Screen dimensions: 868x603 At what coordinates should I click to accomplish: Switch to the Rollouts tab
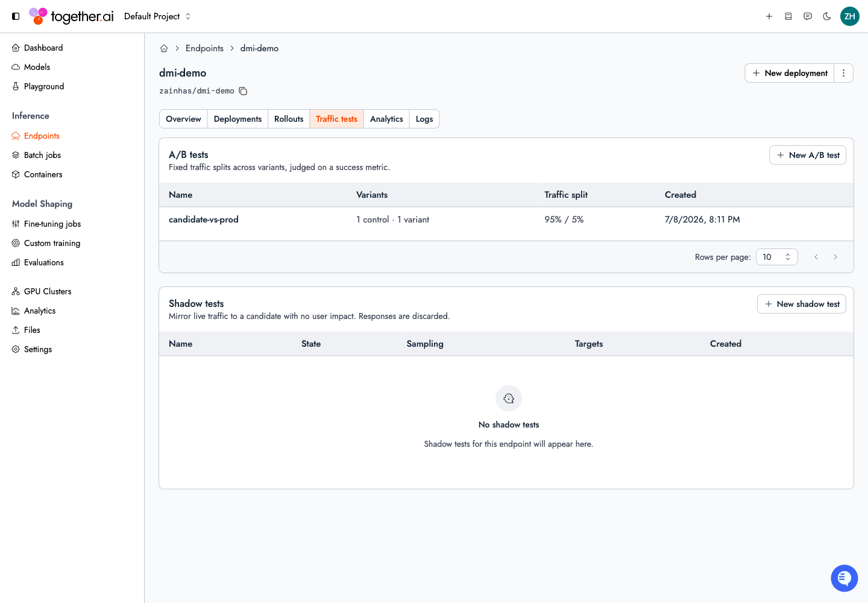[x=289, y=119]
